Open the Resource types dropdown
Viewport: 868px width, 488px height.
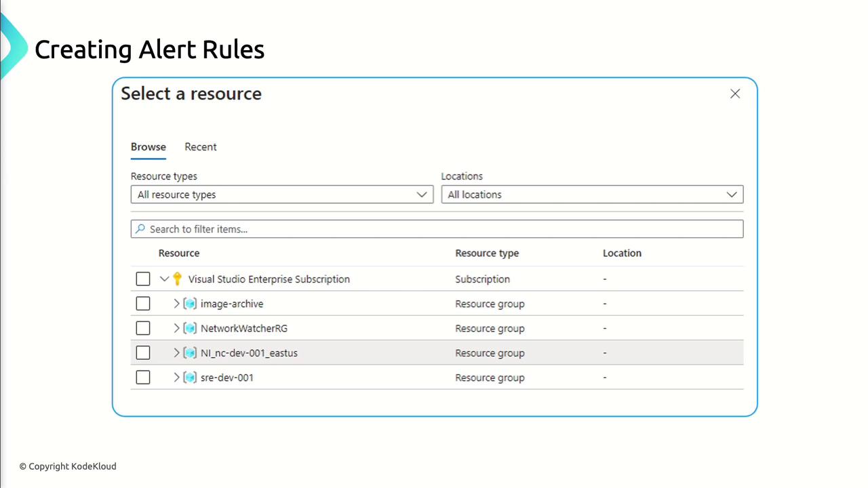(x=281, y=195)
